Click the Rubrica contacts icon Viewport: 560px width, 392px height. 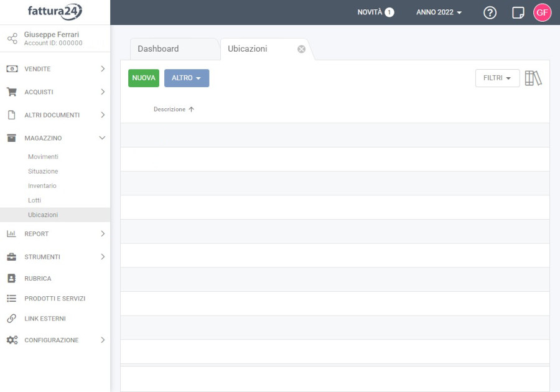tap(12, 278)
